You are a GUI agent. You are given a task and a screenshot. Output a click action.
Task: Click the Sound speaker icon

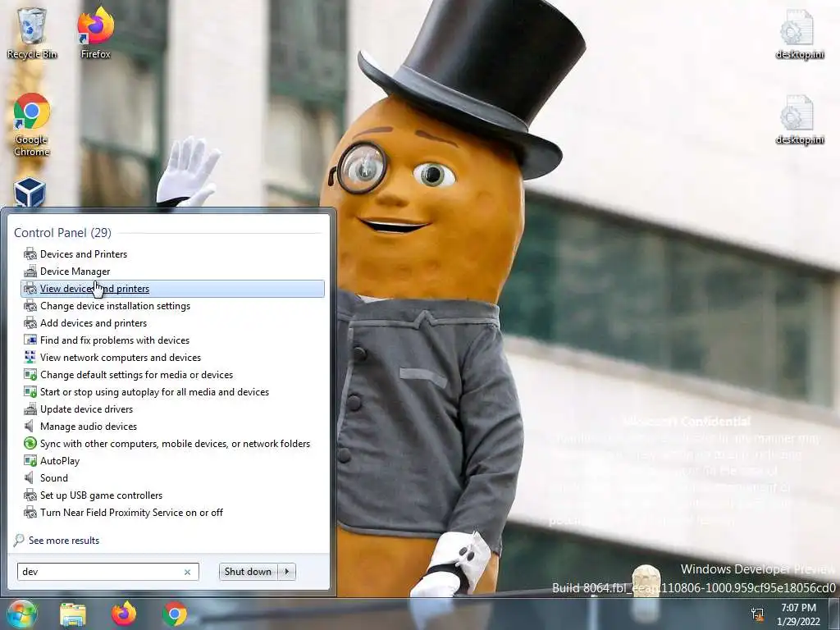point(30,478)
